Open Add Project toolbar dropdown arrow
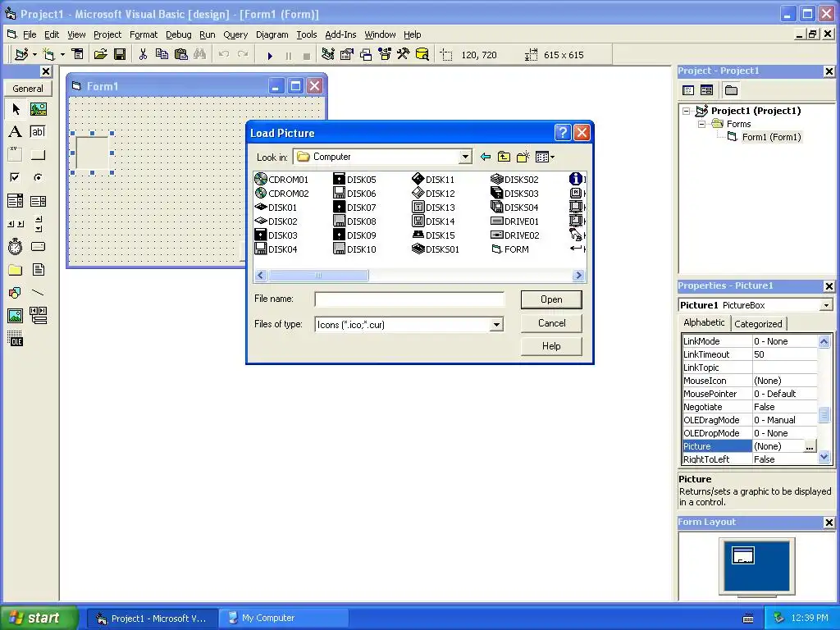The image size is (840, 630). [x=34, y=55]
